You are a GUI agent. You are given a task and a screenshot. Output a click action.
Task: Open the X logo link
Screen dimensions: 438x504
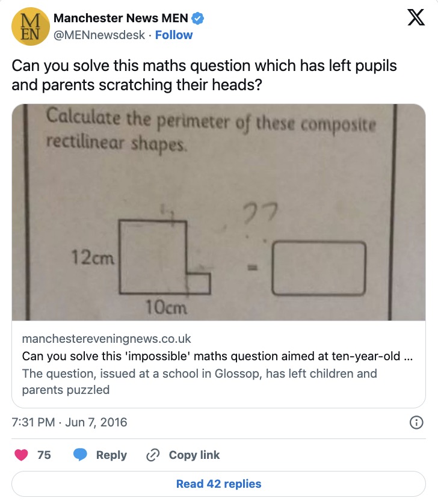click(416, 19)
